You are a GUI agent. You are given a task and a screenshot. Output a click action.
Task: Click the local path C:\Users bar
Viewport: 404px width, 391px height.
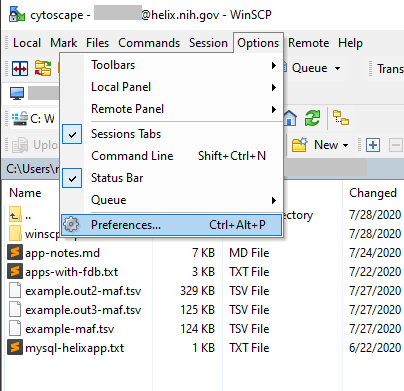point(33,169)
